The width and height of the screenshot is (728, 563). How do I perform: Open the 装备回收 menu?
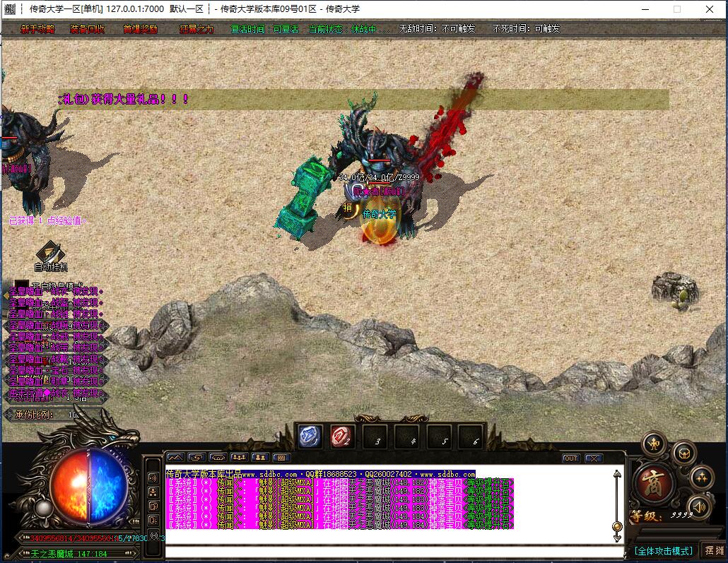click(x=87, y=29)
